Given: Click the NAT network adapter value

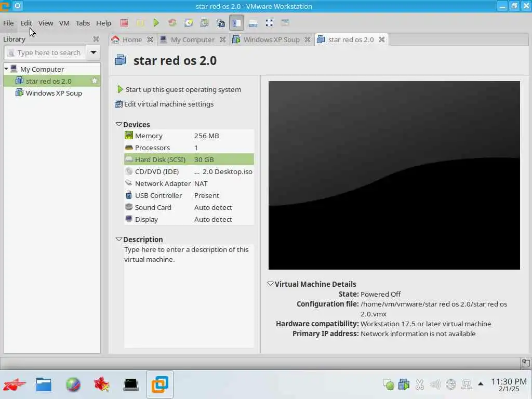Looking at the screenshot, I should click(201, 183).
